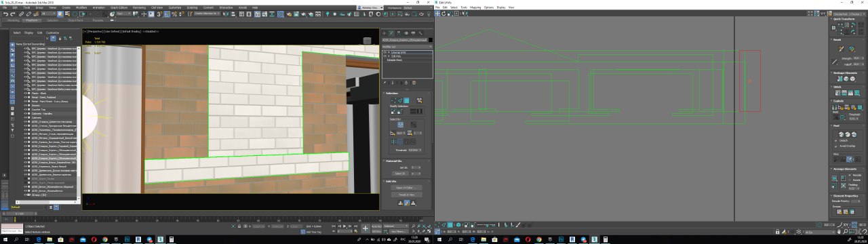Toggle visibility eye for Counter Top
The image size is (868, 244).
[x=26, y=109]
